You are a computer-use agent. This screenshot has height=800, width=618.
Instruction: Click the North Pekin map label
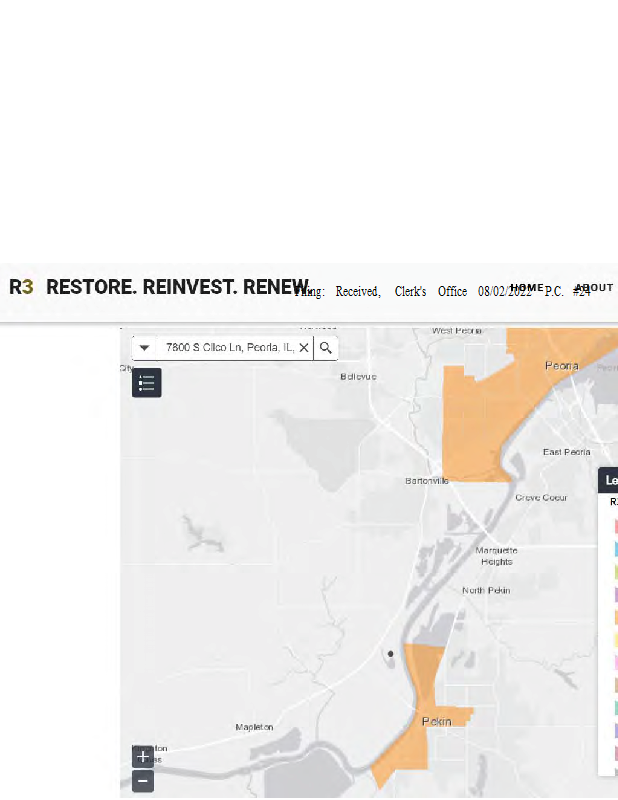pyautogui.click(x=486, y=590)
